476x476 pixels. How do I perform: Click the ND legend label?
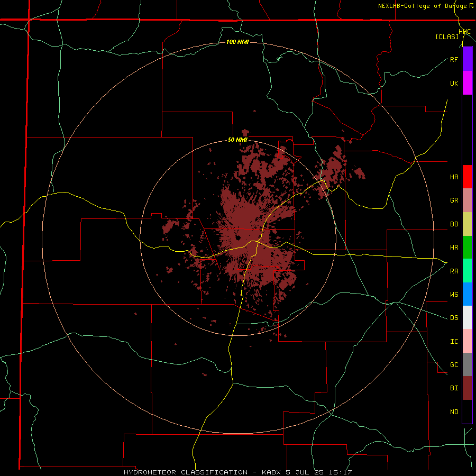click(x=454, y=412)
